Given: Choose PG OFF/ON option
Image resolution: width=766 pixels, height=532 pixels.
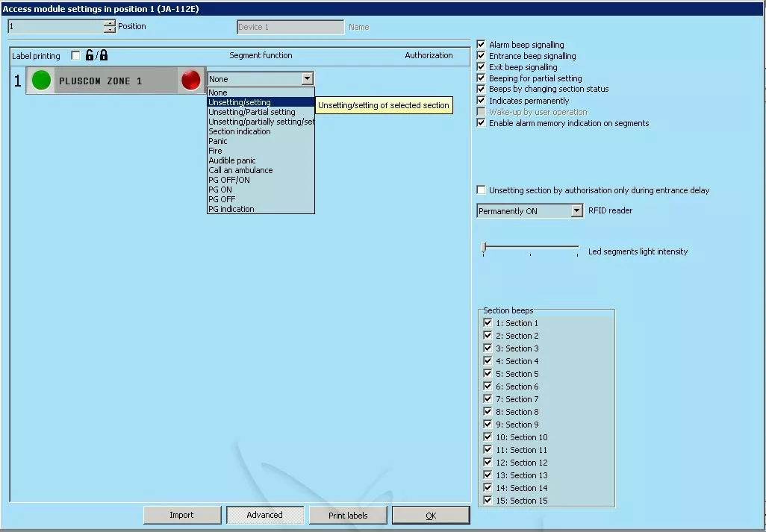Looking at the screenshot, I should (x=261, y=180).
